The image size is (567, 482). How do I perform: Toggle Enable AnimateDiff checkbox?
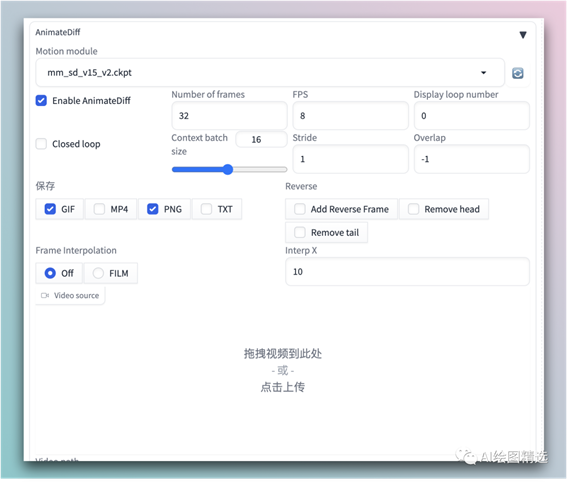click(x=41, y=101)
